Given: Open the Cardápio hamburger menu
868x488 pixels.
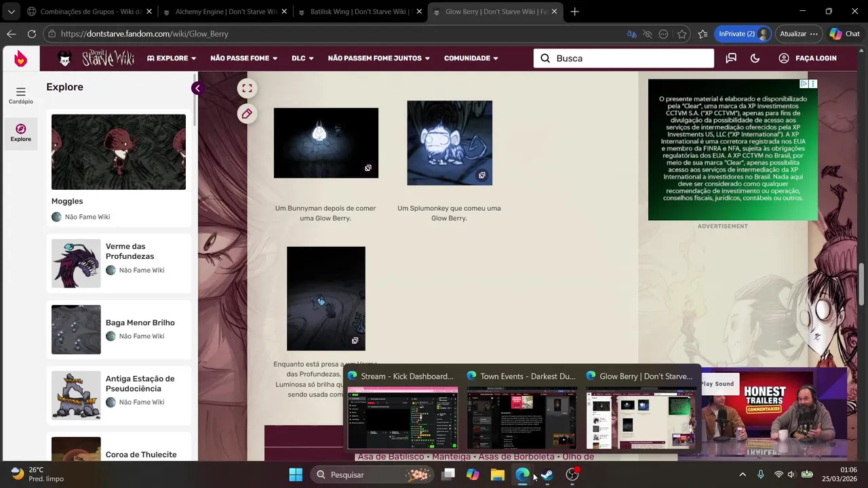Looking at the screenshot, I should [x=20, y=96].
